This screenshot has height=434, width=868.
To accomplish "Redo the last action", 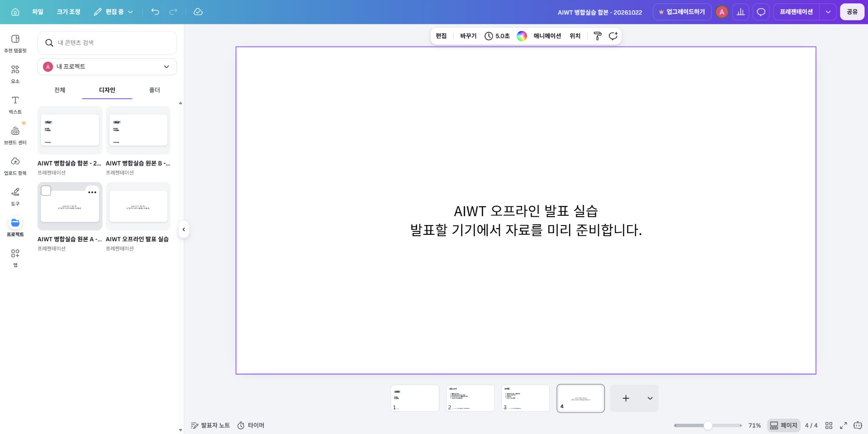I will click(173, 12).
